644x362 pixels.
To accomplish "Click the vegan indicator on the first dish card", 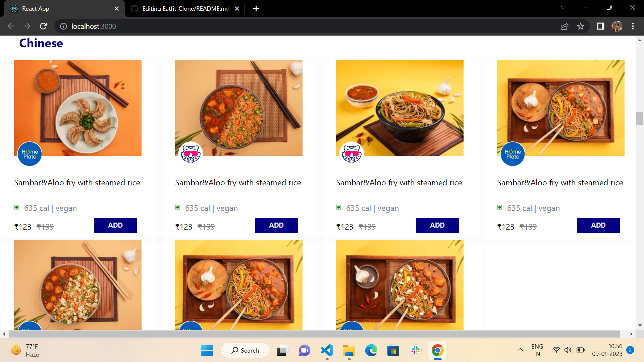I will 16,207.
